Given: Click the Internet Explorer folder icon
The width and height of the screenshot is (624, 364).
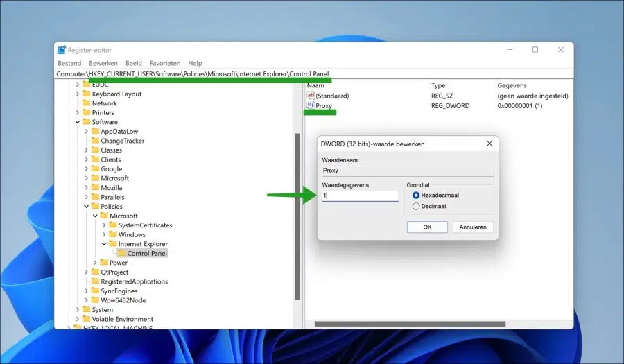Looking at the screenshot, I should tap(112, 243).
